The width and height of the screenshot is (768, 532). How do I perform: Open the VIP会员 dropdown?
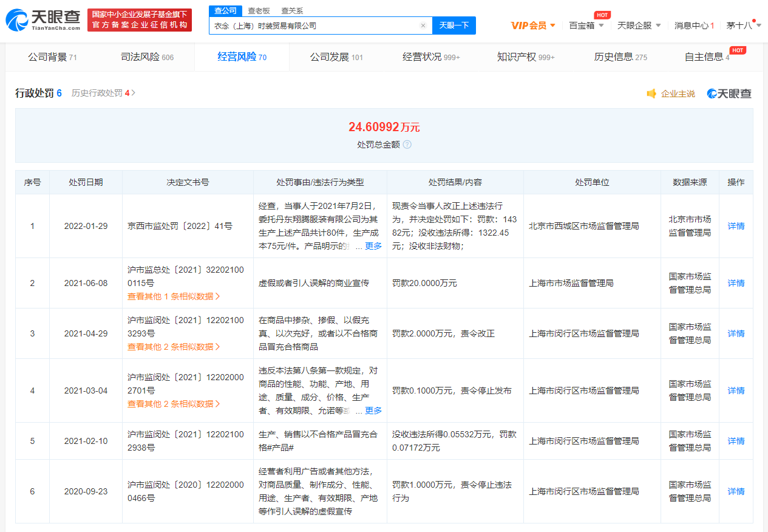[x=533, y=26]
